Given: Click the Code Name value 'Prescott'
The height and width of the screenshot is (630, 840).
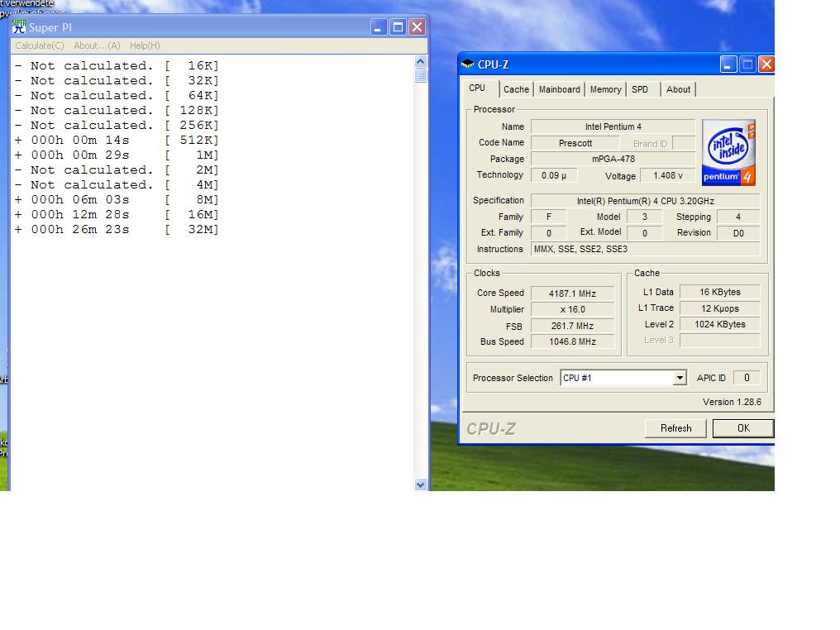Looking at the screenshot, I should pyautogui.click(x=575, y=143).
